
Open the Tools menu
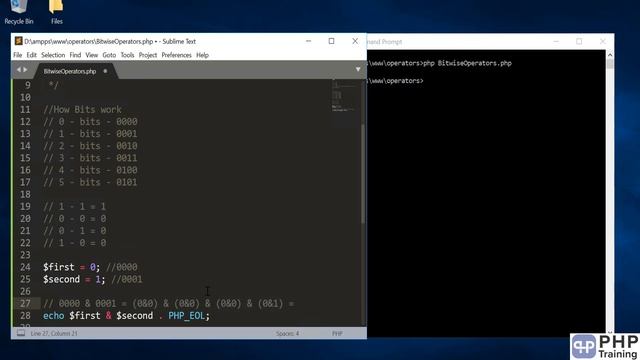tap(127, 55)
